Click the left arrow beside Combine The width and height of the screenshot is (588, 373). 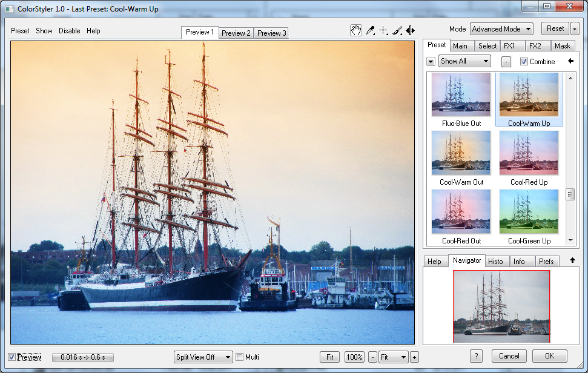click(570, 61)
